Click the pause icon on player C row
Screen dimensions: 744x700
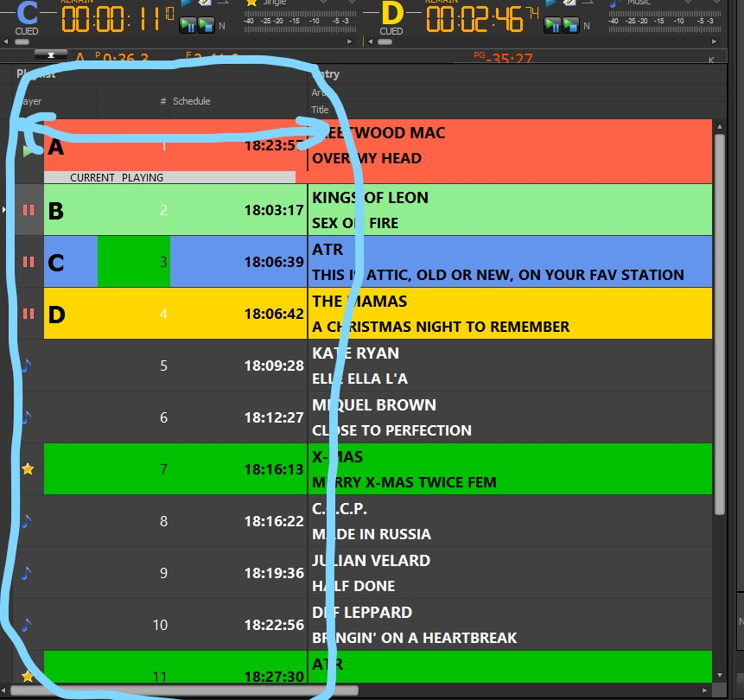29,262
